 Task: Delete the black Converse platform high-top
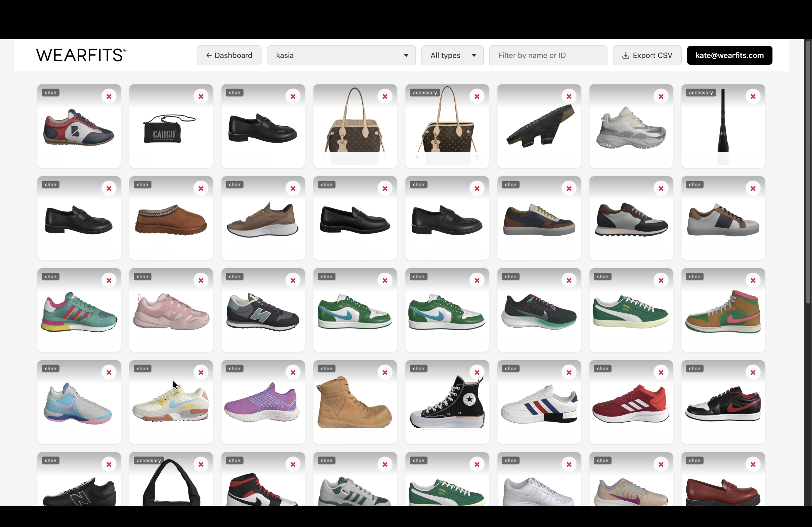coord(477,373)
